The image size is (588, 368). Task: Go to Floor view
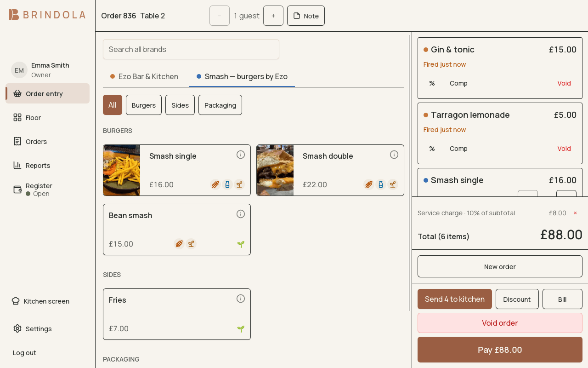click(x=47, y=117)
